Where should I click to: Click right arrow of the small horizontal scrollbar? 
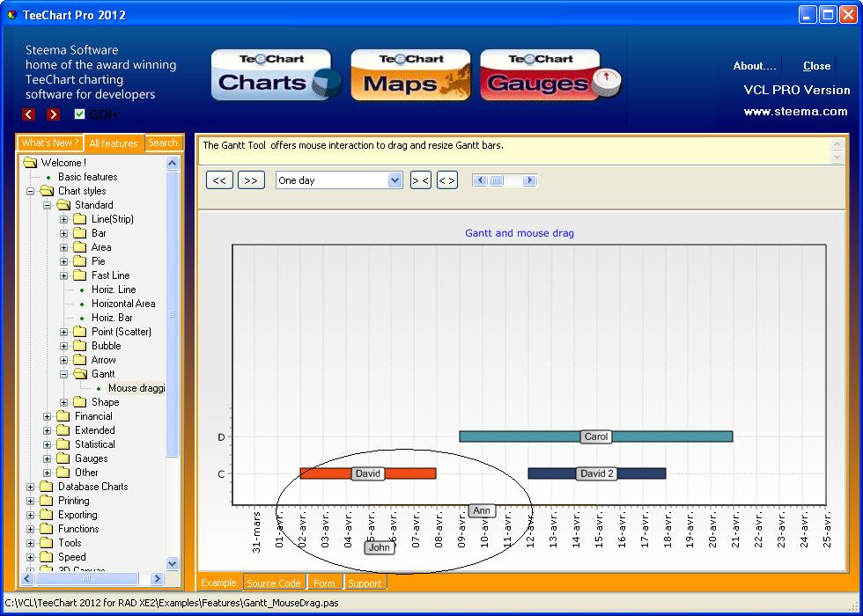[x=529, y=180]
